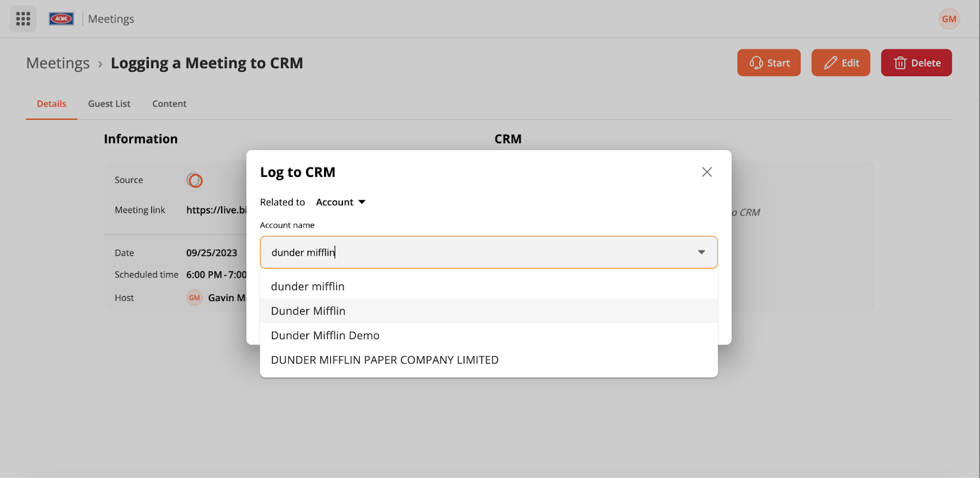Switch to the Content tab

(170, 104)
